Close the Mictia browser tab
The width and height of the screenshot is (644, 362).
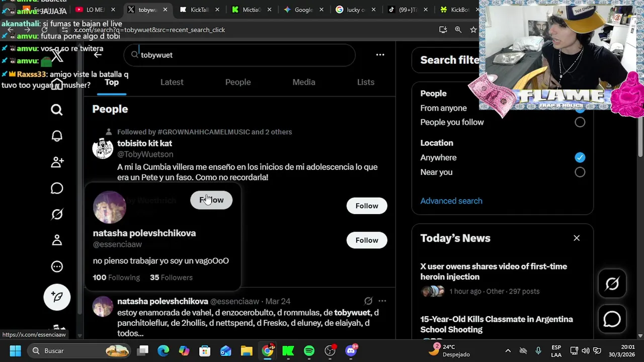(269, 10)
